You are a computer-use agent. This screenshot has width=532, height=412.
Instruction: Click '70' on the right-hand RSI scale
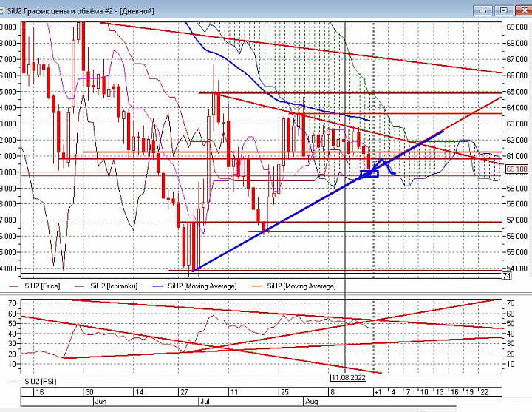pos(510,303)
